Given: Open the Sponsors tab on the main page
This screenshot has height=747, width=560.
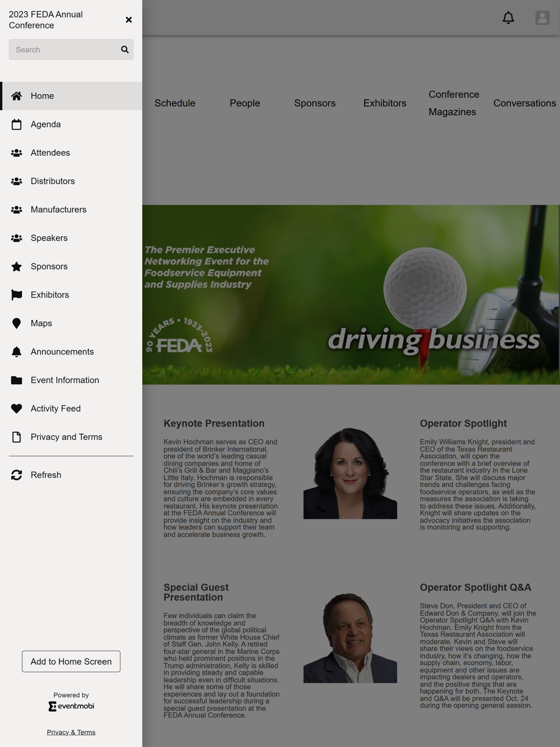Looking at the screenshot, I should (315, 103).
